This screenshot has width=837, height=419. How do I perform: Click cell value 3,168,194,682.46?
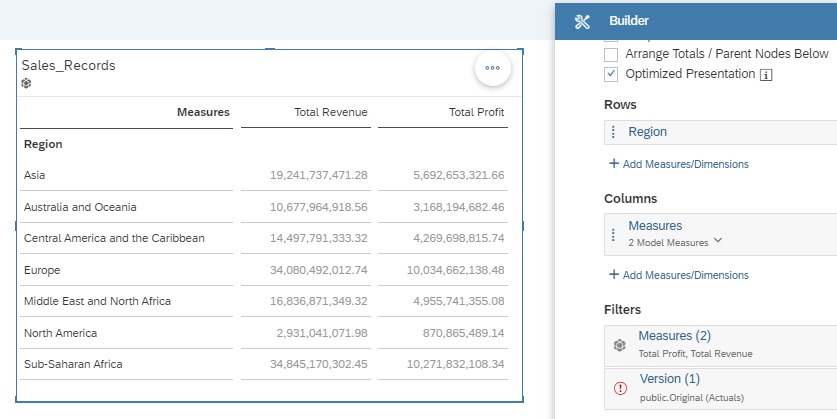(459, 207)
